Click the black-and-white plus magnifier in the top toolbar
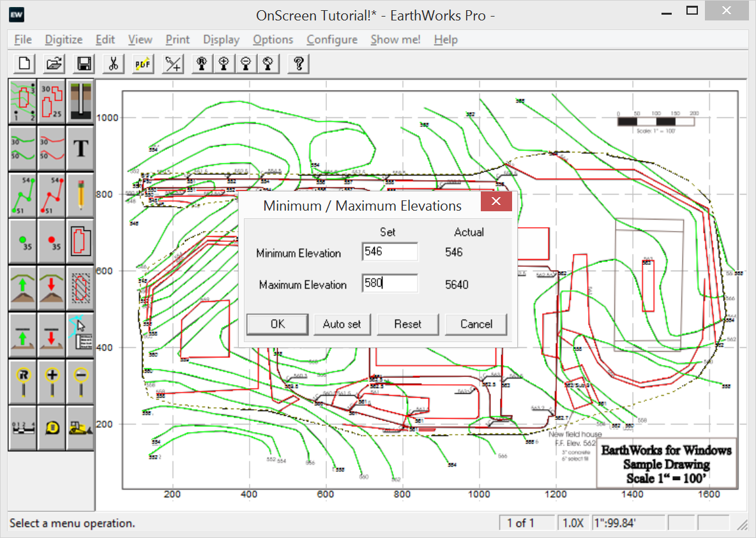The width and height of the screenshot is (756, 538). pyautogui.click(x=224, y=64)
